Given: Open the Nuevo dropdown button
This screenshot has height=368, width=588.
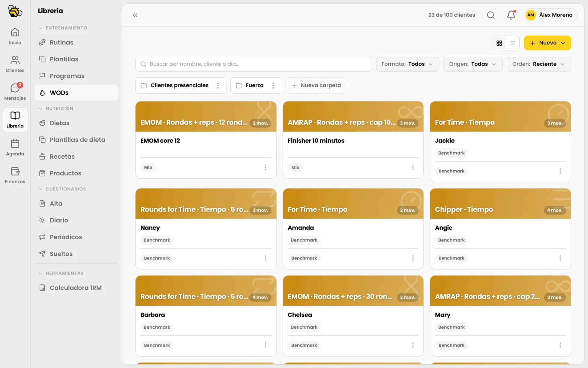Looking at the screenshot, I should click(x=547, y=43).
